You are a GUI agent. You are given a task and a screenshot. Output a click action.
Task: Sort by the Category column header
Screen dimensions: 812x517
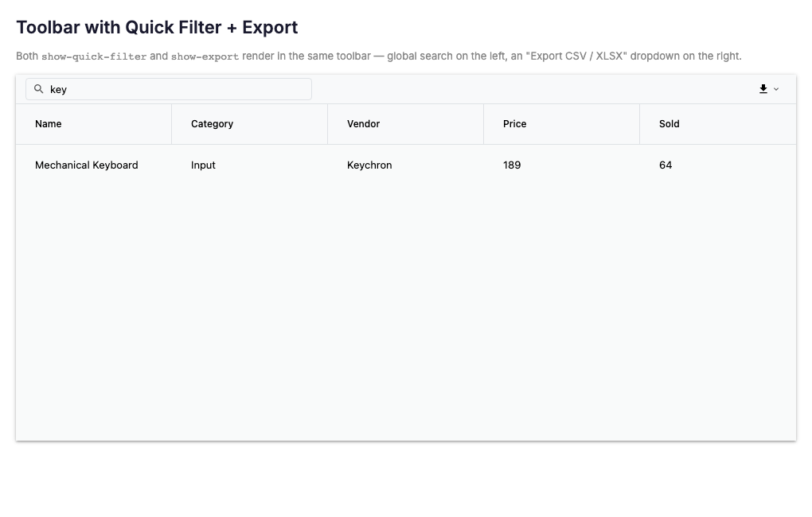pyautogui.click(x=250, y=124)
